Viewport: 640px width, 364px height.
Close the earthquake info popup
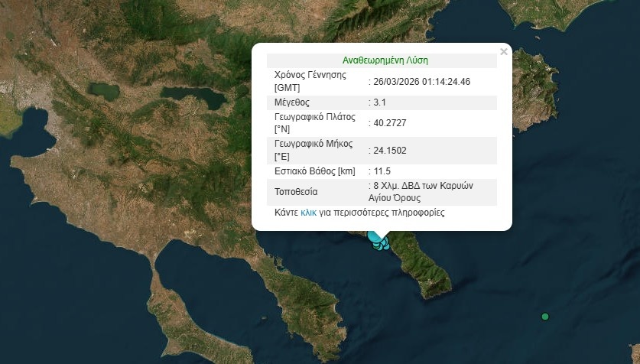pos(503,52)
